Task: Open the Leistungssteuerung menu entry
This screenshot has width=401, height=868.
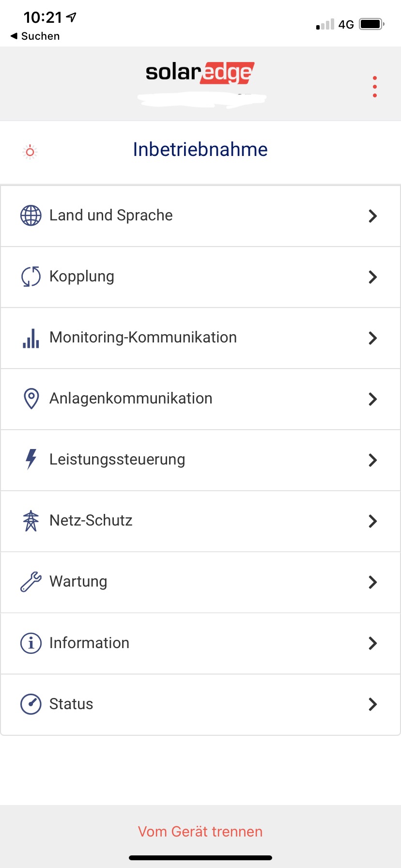Action: pos(117,460)
